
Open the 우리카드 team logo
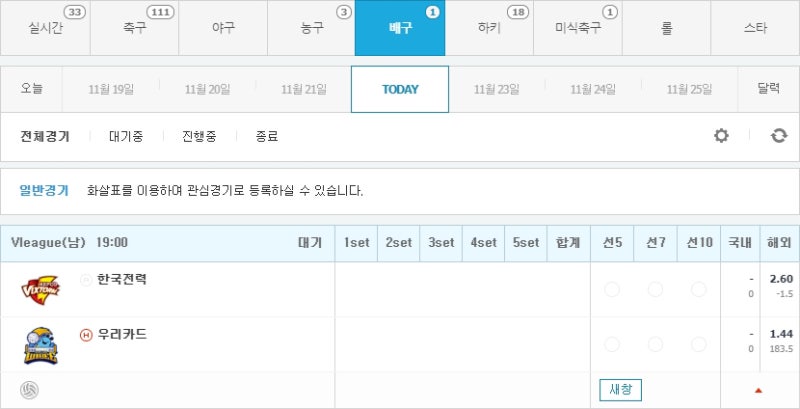[x=40, y=346]
